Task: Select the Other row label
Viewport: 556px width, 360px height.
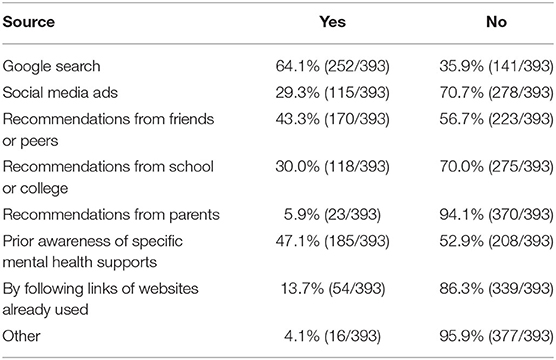Action: [x=21, y=336]
